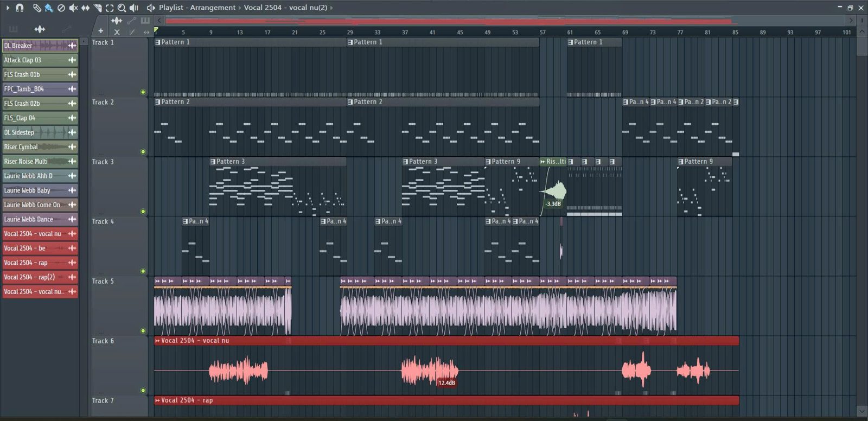This screenshot has width=868, height=421.
Task: Click the waveform icon on Laurie Webb Baby
Action: (72, 190)
